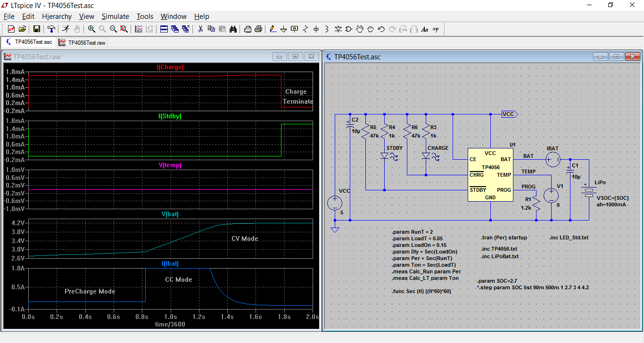This screenshot has height=343, width=644.
Task: Click the I(Stdby) trace label
Action: click(171, 116)
